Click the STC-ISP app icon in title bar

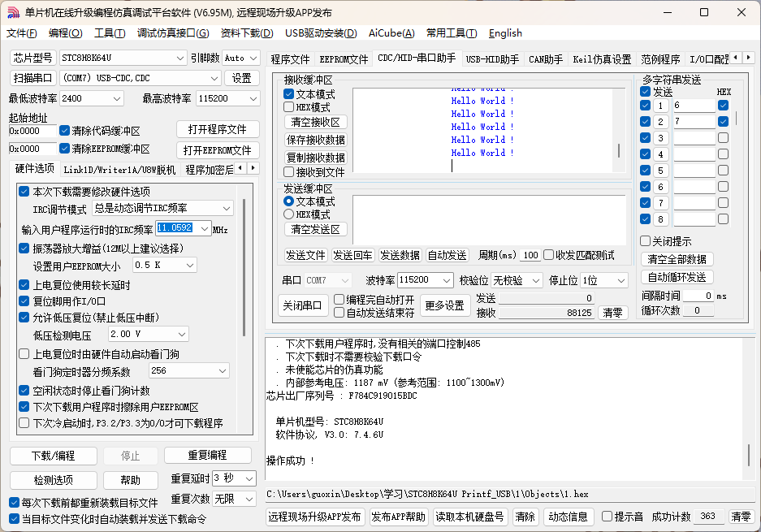tap(13, 13)
